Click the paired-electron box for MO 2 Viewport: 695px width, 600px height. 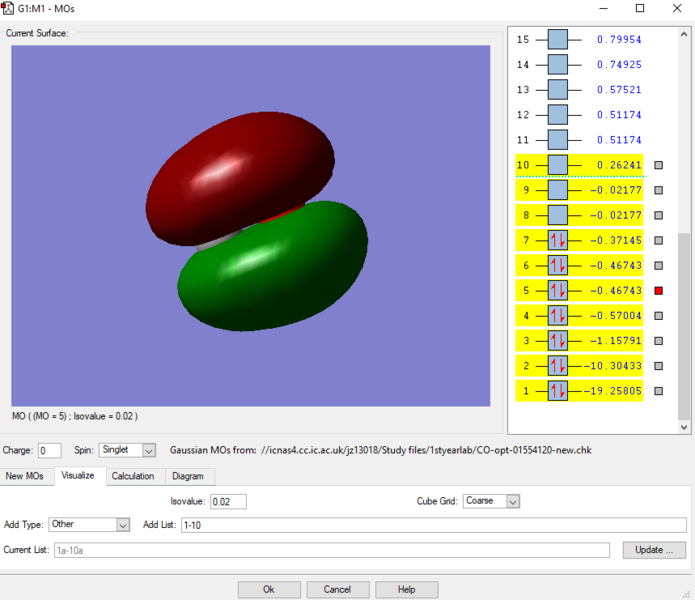pos(558,366)
